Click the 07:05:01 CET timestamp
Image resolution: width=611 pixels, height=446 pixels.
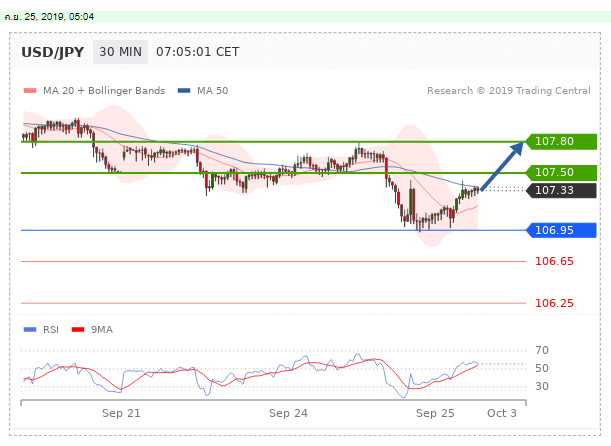point(198,52)
